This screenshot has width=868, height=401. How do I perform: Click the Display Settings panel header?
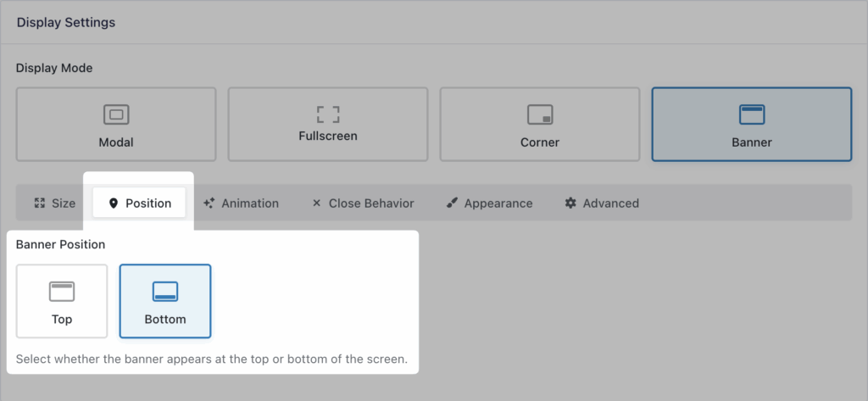click(66, 23)
